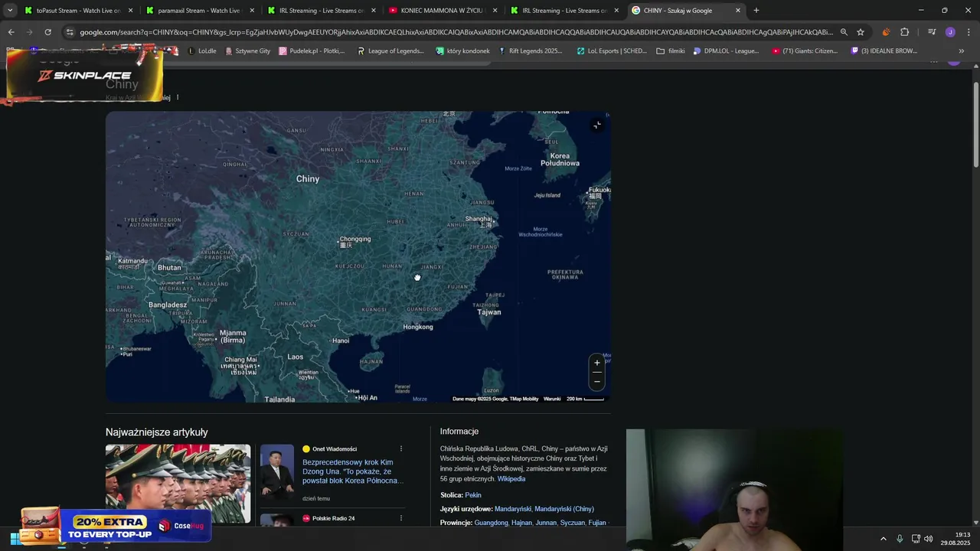
Task: Click the Tajwan label on the map
Action: tap(489, 312)
